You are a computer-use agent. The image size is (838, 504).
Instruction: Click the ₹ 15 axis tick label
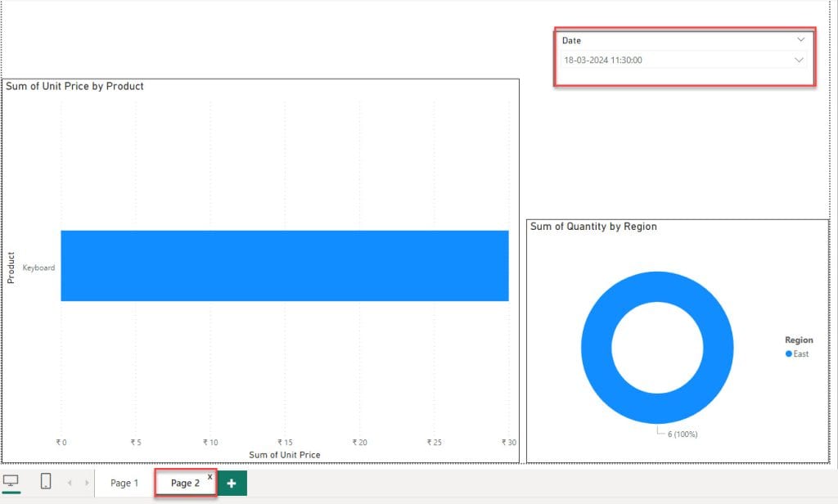285,443
